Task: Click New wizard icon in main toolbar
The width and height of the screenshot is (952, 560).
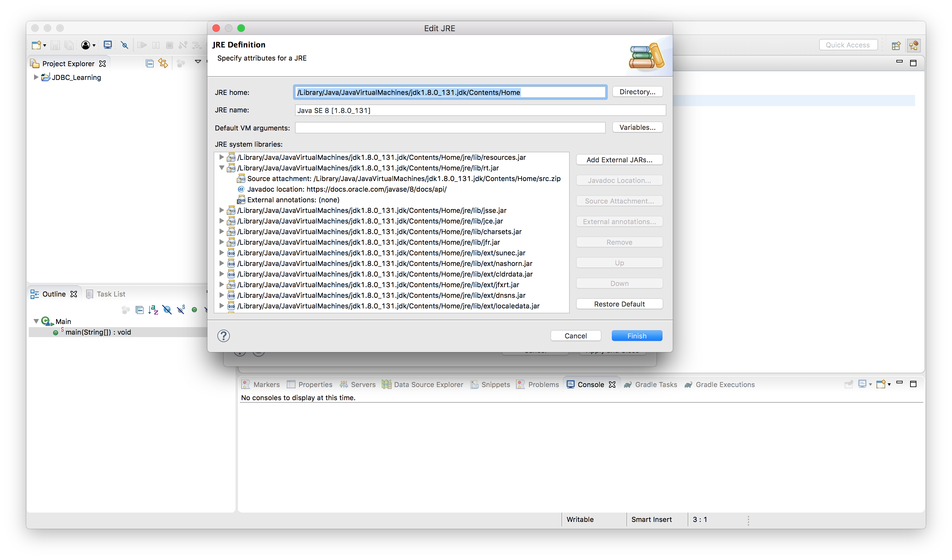Action: [x=37, y=45]
